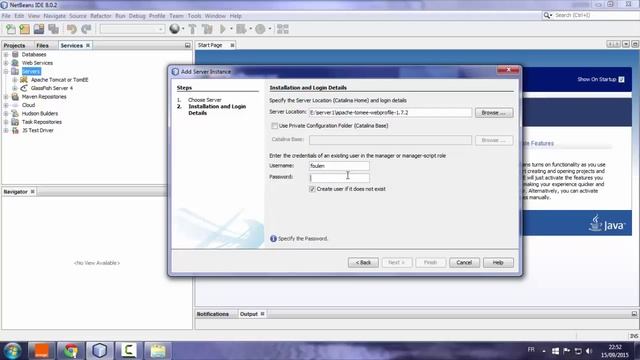
Task: Open the Windows Start menu orb
Action: pyautogui.click(x=13, y=351)
